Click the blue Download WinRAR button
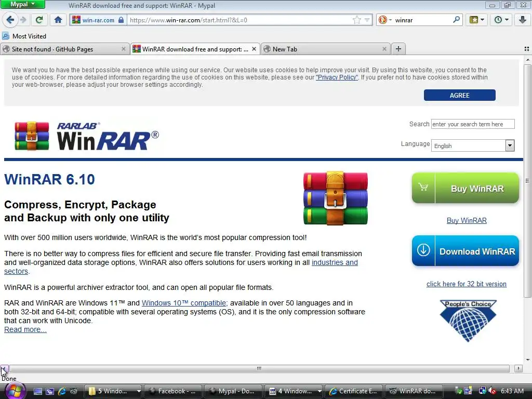 (465, 251)
